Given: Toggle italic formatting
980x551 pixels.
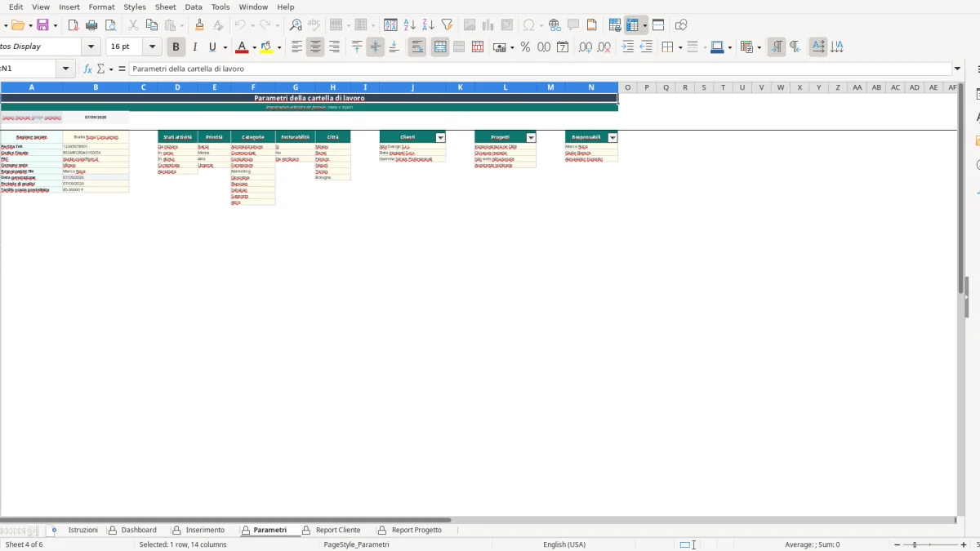Looking at the screenshot, I should (194, 47).
